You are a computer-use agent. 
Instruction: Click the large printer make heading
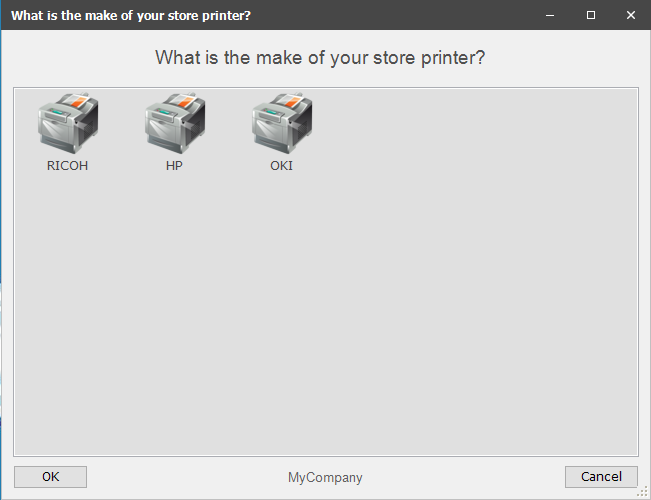click(320, 57)
